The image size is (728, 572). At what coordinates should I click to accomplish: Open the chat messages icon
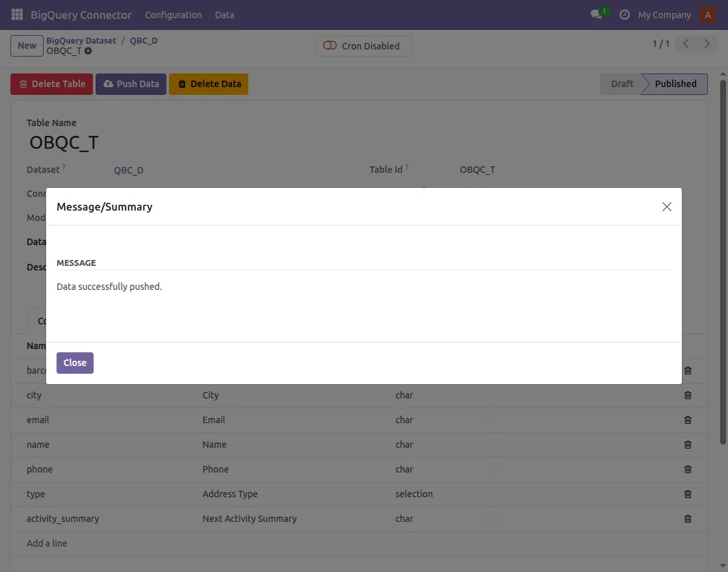597,14
